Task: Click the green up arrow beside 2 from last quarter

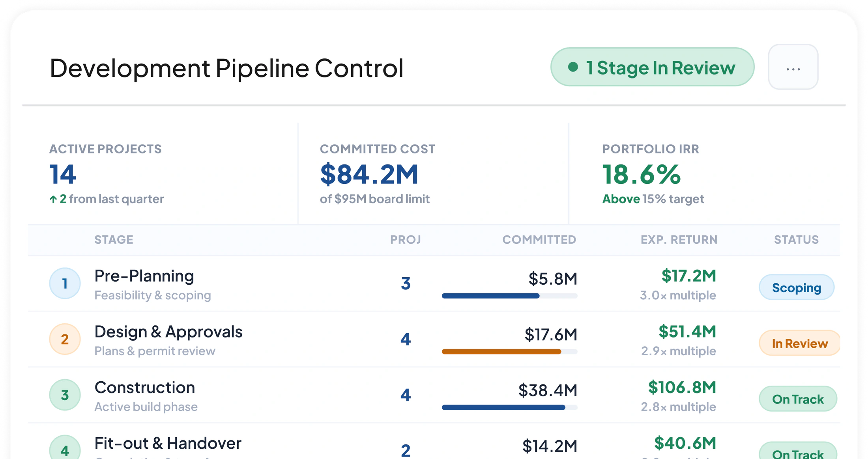Action: tap(53, 199)
